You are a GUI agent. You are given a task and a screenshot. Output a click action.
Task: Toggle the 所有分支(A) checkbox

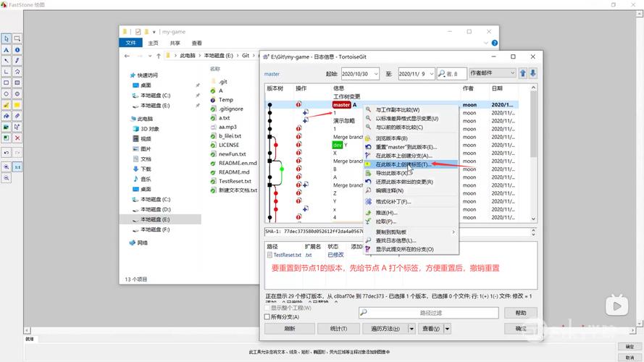tap(267, 317)
